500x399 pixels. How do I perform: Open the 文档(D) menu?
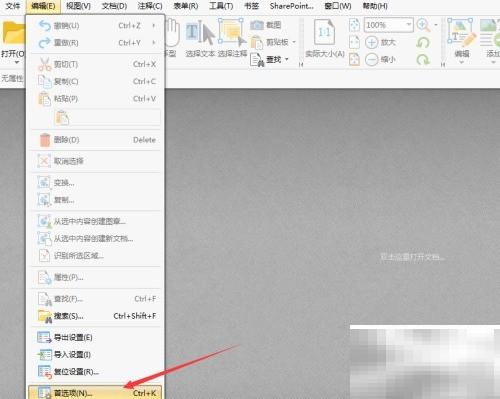click(114, 6)
